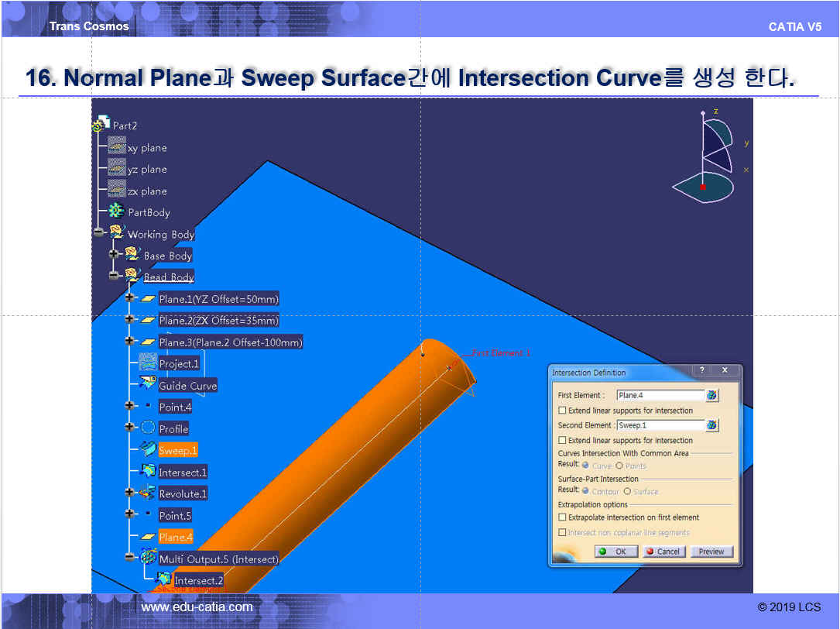Expand the Base Body node
The height and width of the screenshot is (629, 840).
click(115, 254)
